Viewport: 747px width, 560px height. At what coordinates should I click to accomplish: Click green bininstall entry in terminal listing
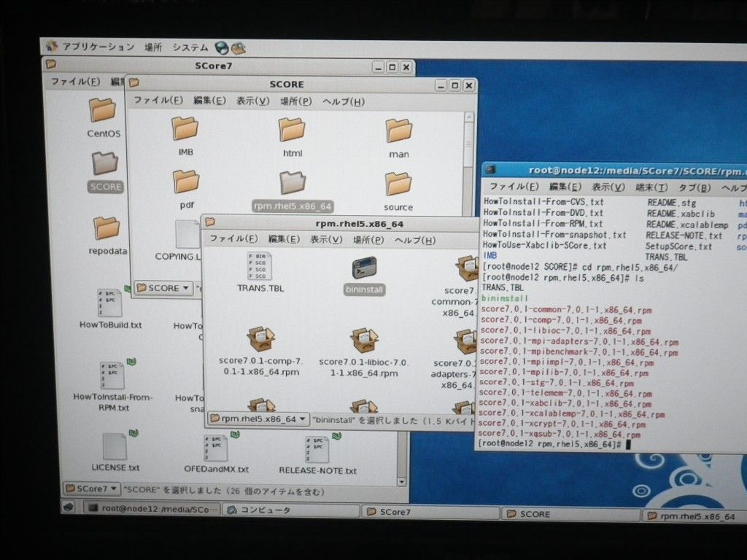(x=505, y=298)
